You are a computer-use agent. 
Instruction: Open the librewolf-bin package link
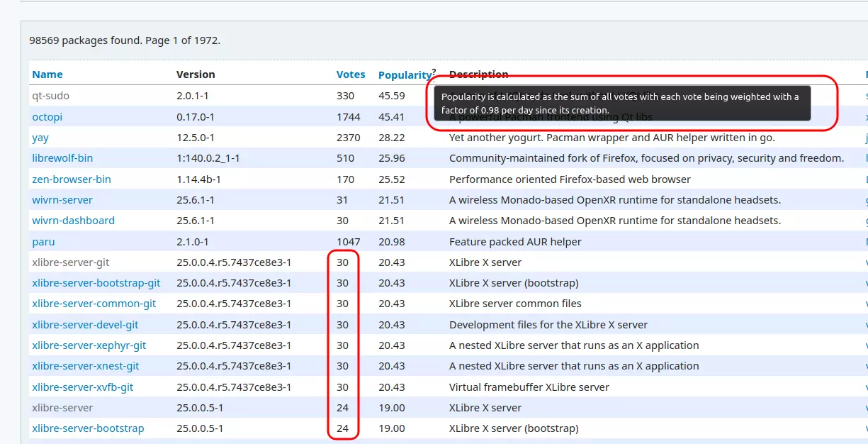click(x=62, y=158)
